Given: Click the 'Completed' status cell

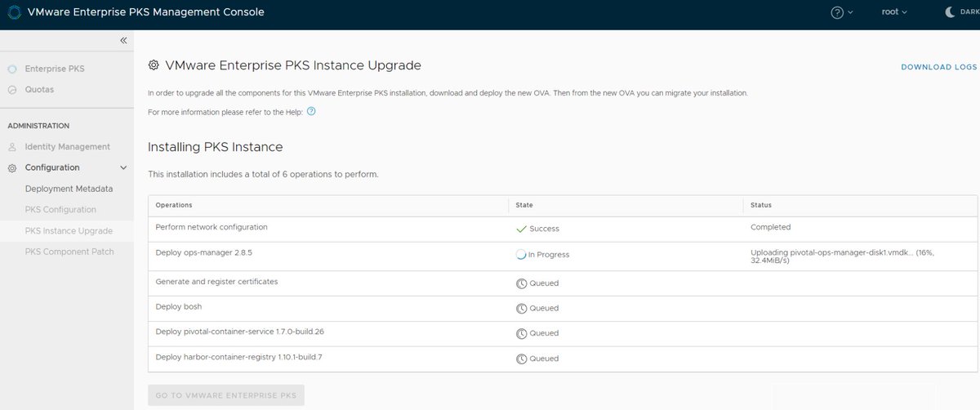Looking at the screenshot, I should click(x=770, y=227).
